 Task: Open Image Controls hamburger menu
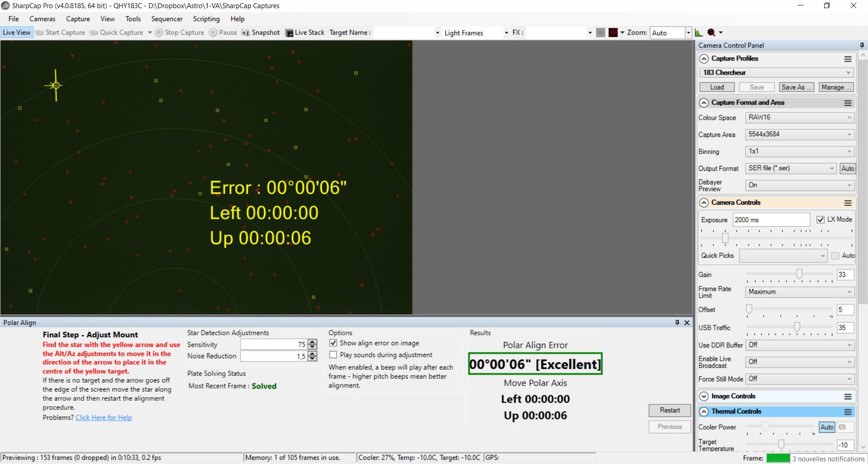848,397
